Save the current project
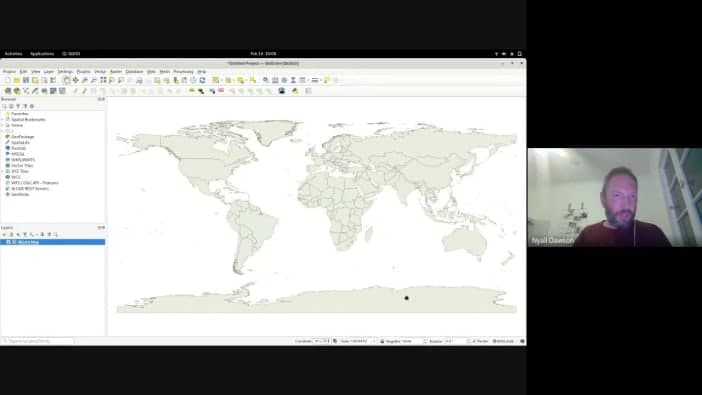Viewport: 702px width, 395px height. (26, 80)
